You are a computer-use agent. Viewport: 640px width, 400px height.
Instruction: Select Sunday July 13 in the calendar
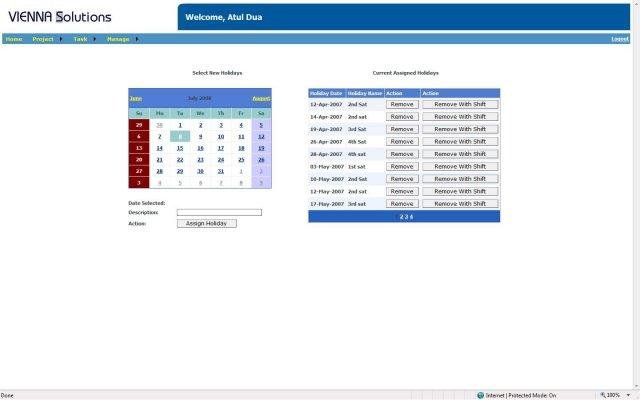139,148
